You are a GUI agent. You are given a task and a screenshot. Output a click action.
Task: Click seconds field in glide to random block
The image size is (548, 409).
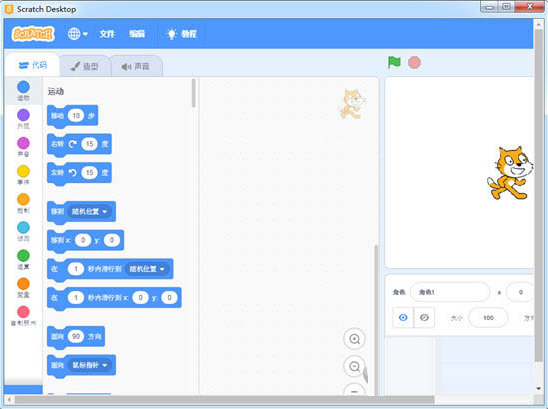click(x=75, y=269)
